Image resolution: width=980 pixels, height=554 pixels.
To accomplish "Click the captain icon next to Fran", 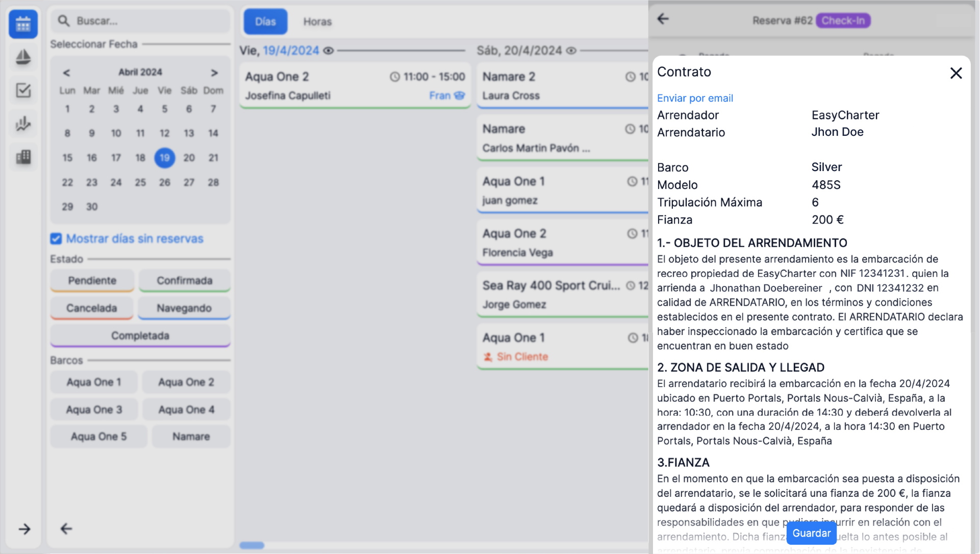I will [x=460, y=95].
